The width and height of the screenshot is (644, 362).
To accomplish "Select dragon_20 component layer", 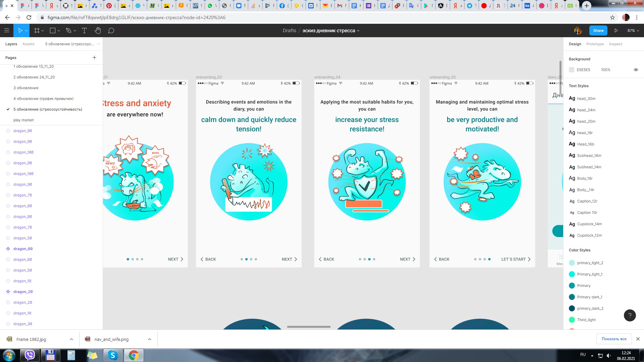I will tap(23, 292).
